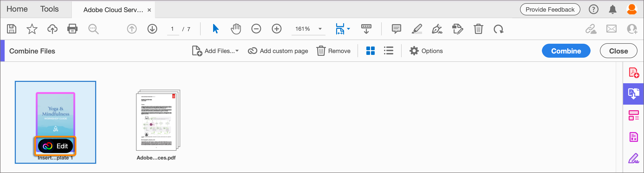Save the file with the floppy disk icon
The width and height of the screenshot is (644, 173).
pyautogui.click(x=12, y=29)
